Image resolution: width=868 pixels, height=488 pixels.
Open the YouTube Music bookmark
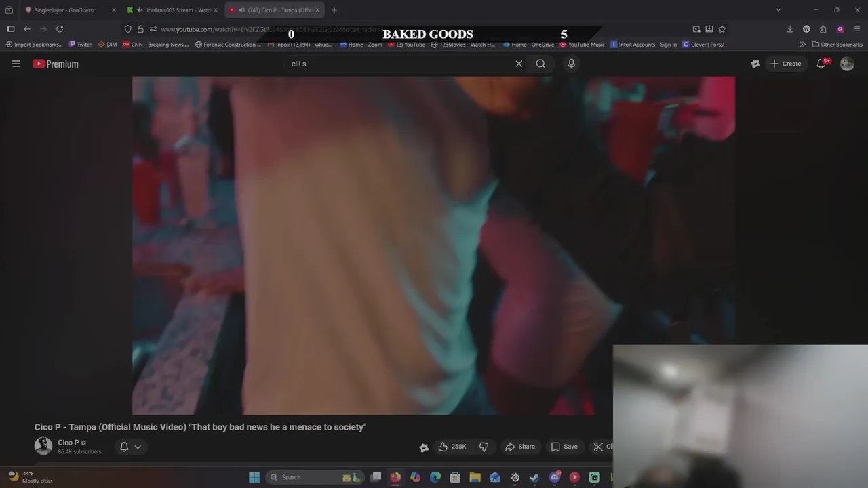click(582, 45)
